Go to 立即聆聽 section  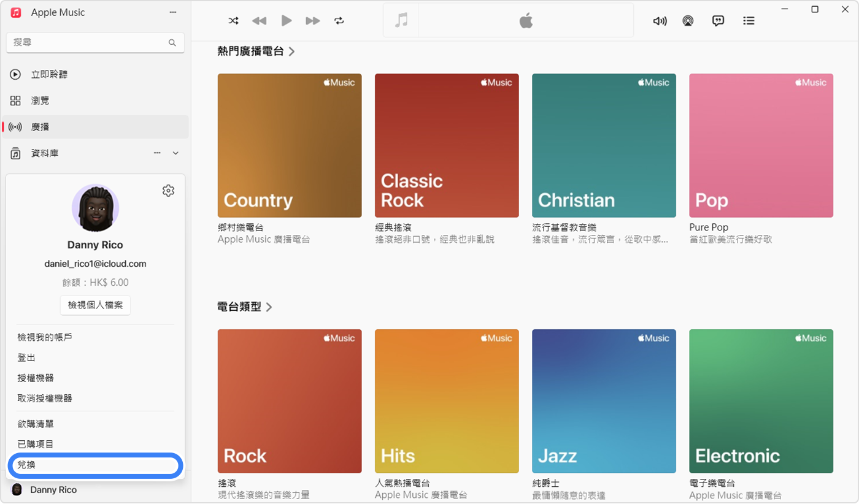coord(95,74)
